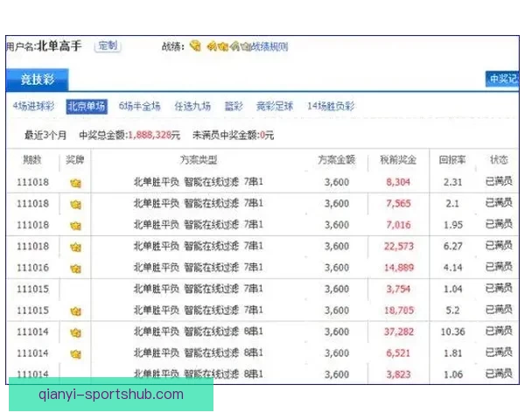The width and height of the screenshot is (525, 420).
Task: Click the return rate 1.81
Action: coord(452,353)
